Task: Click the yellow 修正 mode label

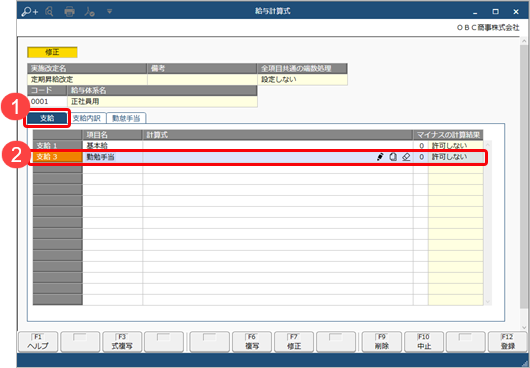Action: (52, 52)
